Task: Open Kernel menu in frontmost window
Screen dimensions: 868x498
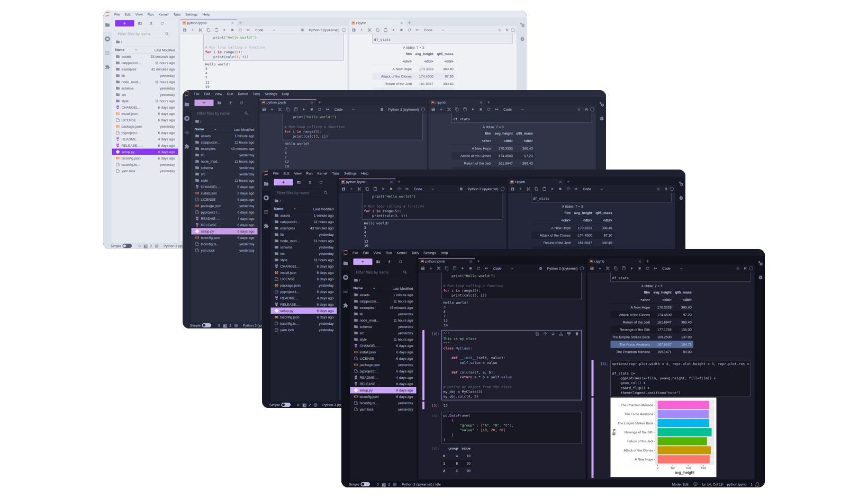Action: tap(401, 253)
